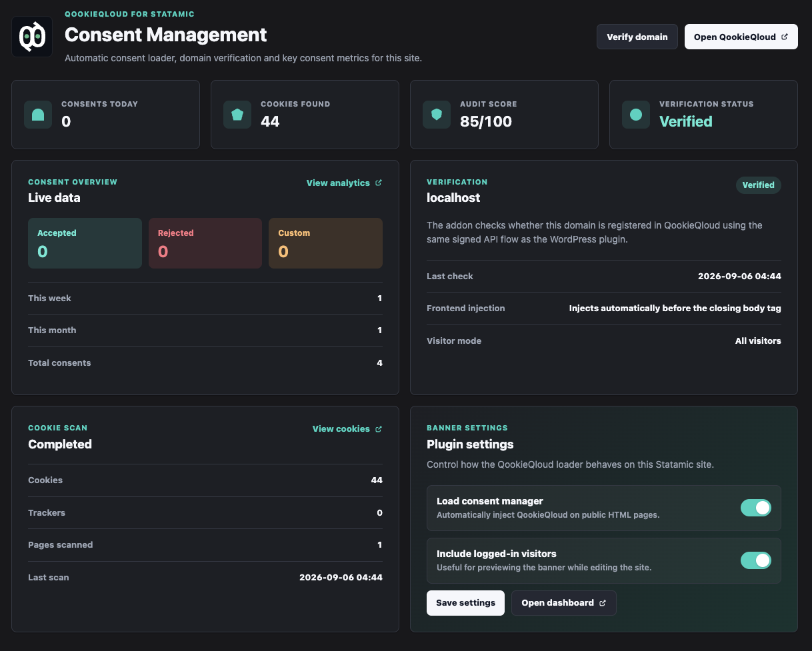
Task: Click the Last check timestamp value
Action: 739,277
